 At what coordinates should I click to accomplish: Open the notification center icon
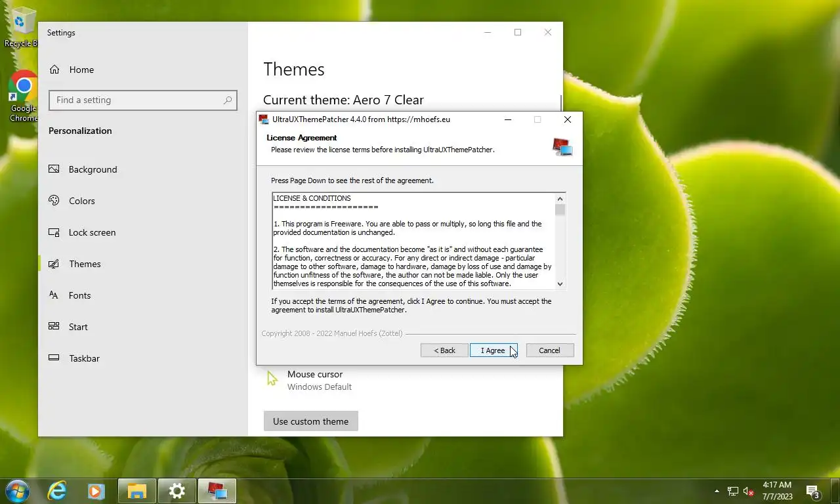coord(812,491)
